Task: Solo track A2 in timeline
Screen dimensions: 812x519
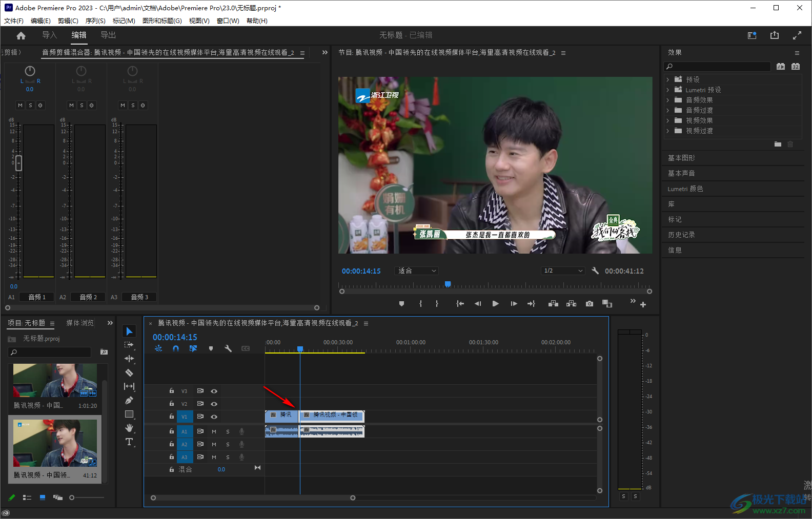Action: pyautogui.click(x=228, y=444)
